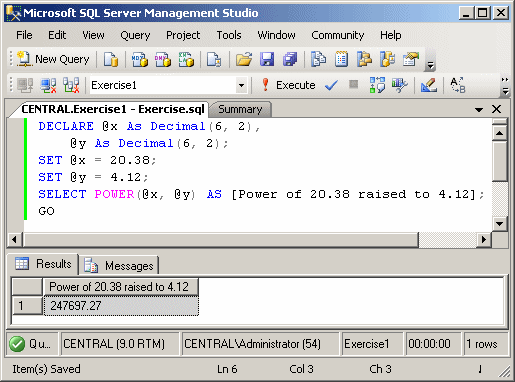The height and width of the screenshot is (382, 515).
Task: Click the New Query button
Action: tap(53, 59)
